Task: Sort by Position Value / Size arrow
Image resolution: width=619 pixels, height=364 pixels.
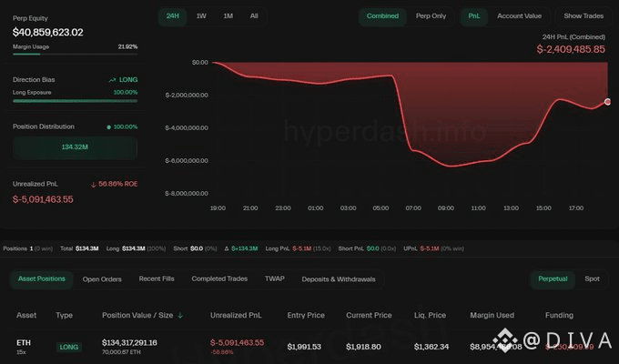Action: click(180, 316)
